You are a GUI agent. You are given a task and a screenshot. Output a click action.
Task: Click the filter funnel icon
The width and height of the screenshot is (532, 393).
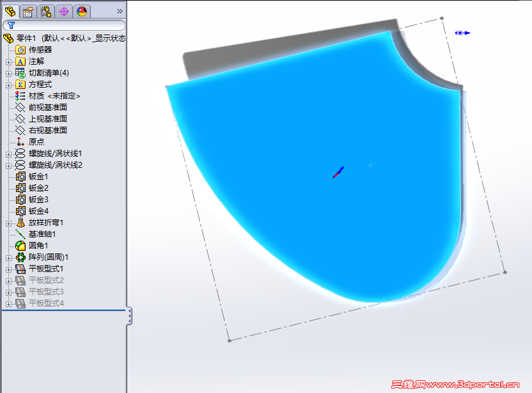click(12, 25)
